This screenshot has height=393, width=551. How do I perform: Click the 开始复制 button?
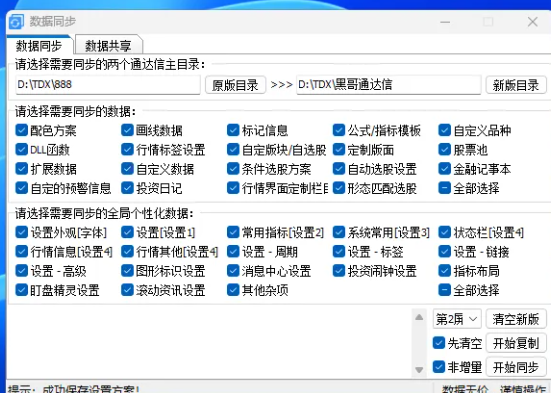(x=516, y=343)
